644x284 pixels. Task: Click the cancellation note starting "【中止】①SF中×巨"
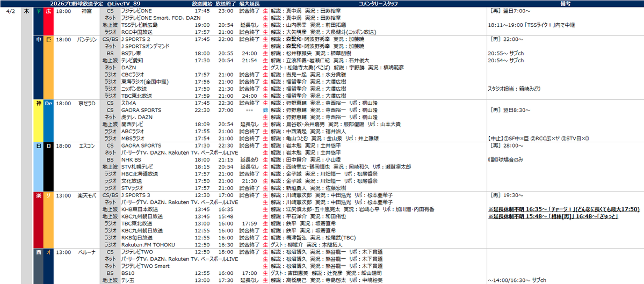[538, 139]
